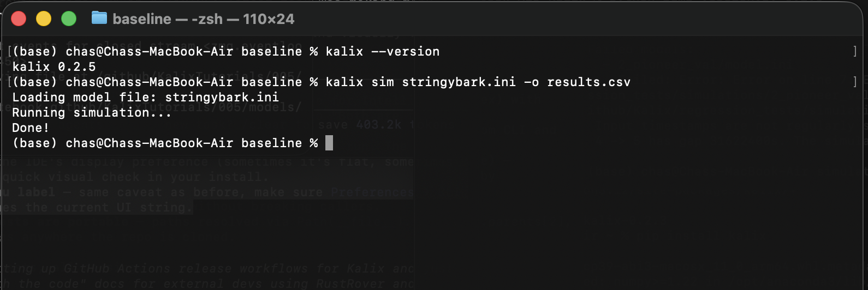
Task: Click 'chas@Chass-MacBook-Air' in the last prompt
Action: pos(150,143)
